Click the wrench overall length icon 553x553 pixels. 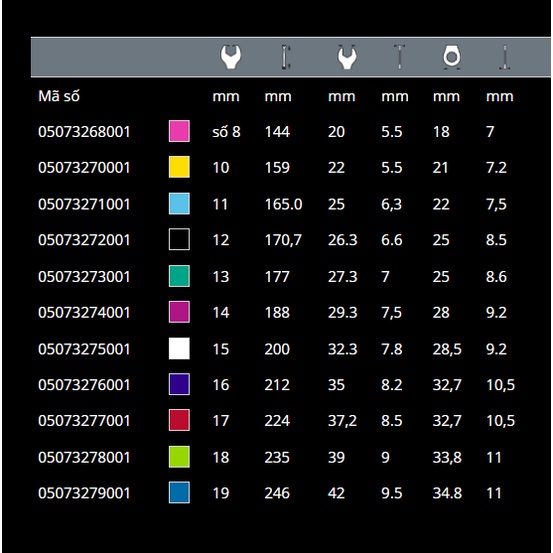pyautogui.click(x=286, y=57)
